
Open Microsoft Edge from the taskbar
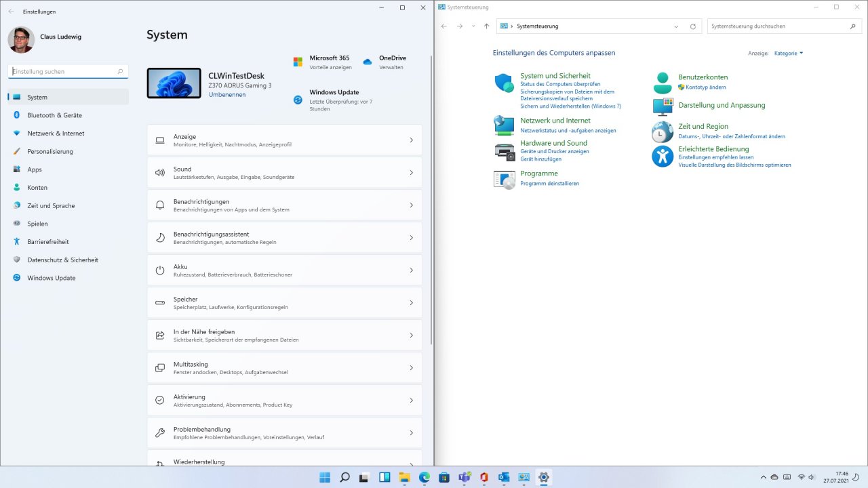pos(424,477)
